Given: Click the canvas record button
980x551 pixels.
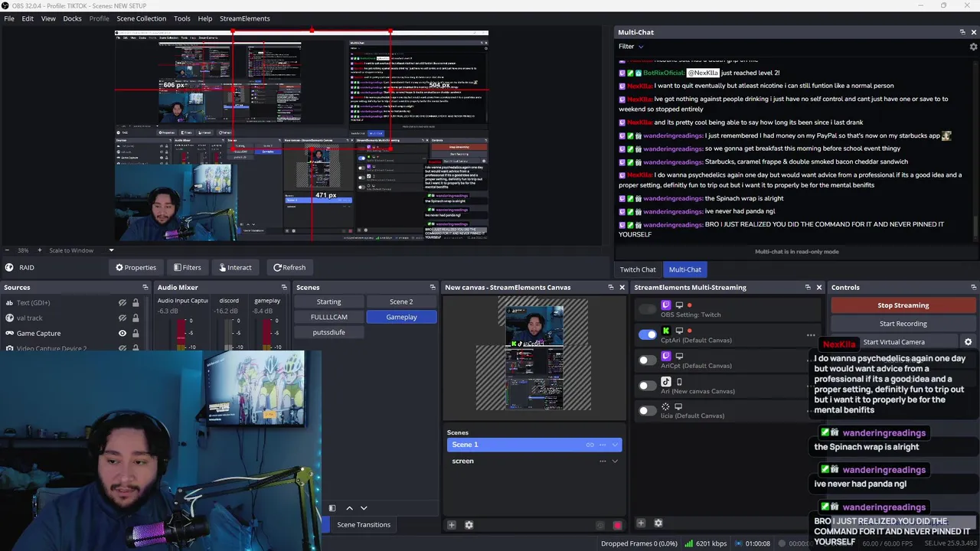Looking at the screenshot, I should (618, 525).
